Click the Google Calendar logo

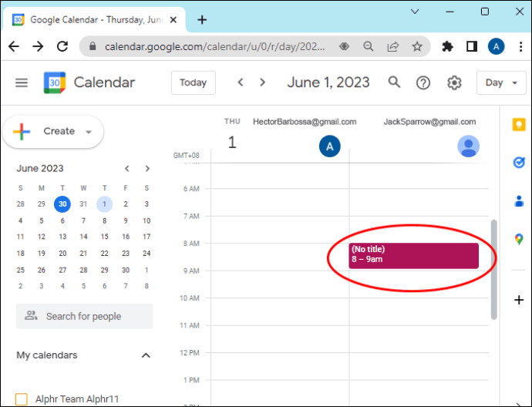click(x=55, y=82)
